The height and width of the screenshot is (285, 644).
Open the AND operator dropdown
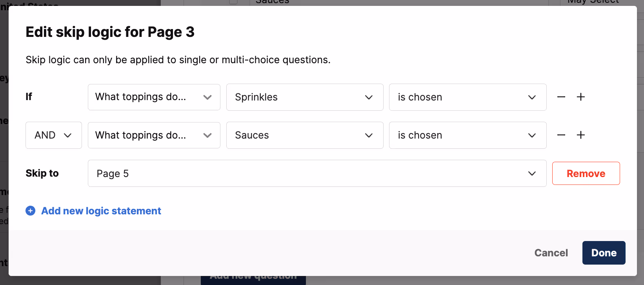[x=53, y=135]
